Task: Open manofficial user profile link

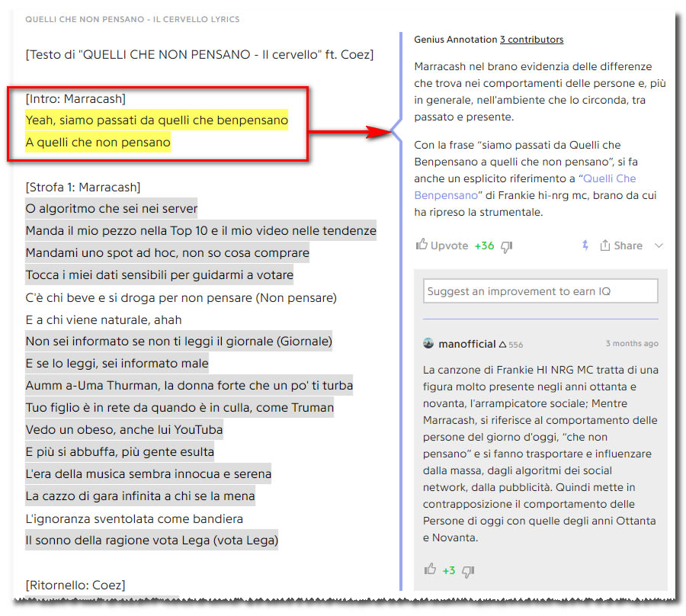Action: tap(467, 344)
